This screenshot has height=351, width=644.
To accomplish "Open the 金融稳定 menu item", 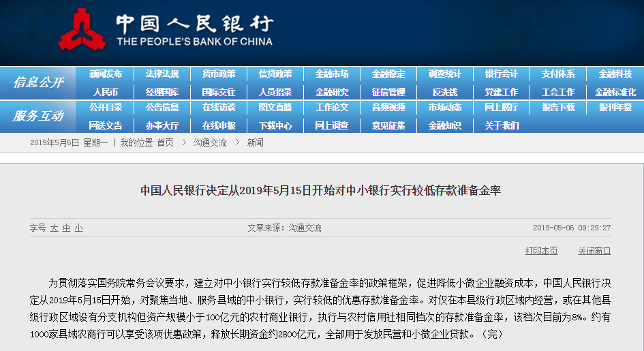I will [388, 74].
